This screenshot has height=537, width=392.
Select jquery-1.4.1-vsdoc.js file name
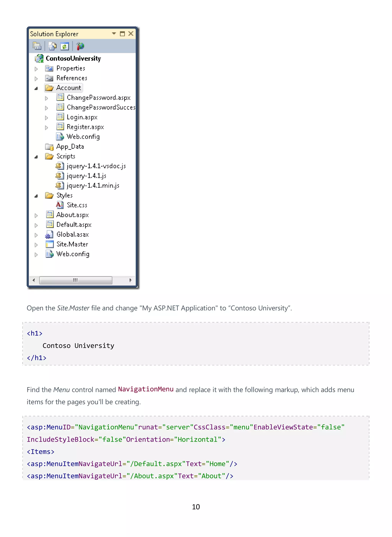pos(96,166)
